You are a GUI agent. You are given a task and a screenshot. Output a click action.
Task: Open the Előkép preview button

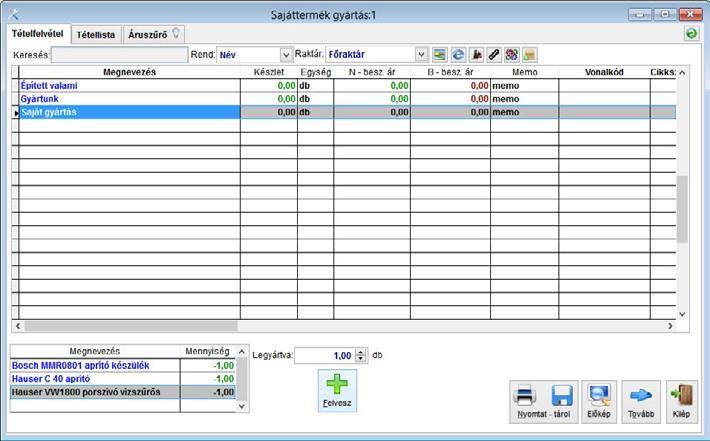coord(599,402)
